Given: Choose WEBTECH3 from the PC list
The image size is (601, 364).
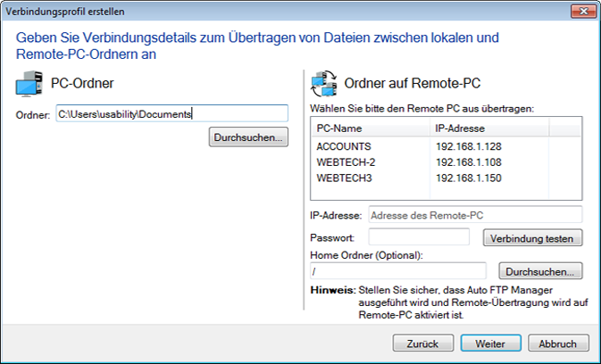Looking at the screenshot, I should point(344,178).
